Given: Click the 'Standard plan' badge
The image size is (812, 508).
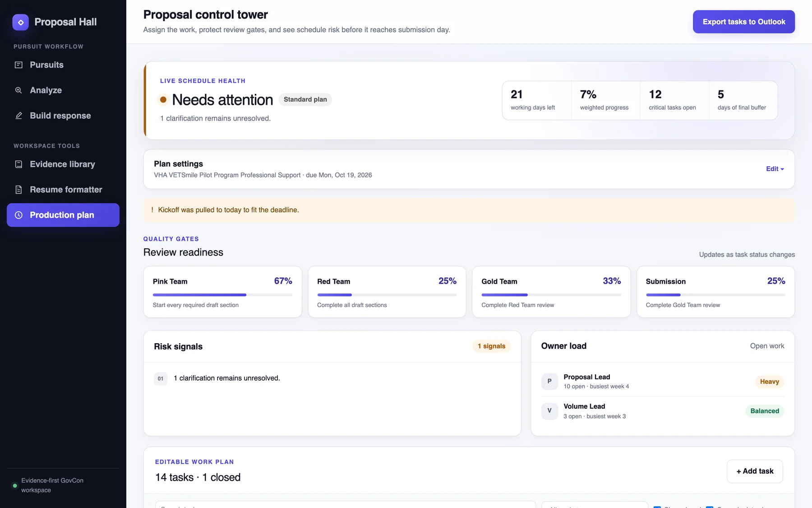Looking at the screenshot, I should tap(305, 99).
